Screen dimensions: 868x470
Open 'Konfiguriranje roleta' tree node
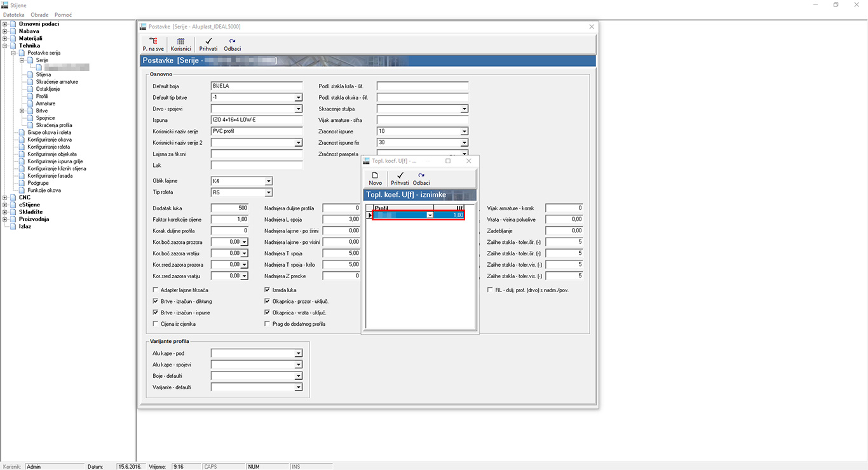pyautogui.click(x=49, y=147)
